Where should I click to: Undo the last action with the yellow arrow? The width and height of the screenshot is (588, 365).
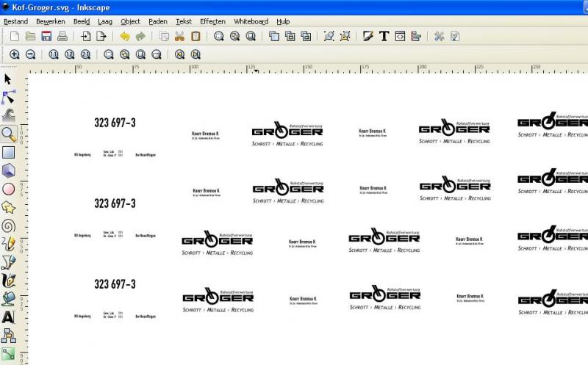[124, 36]
